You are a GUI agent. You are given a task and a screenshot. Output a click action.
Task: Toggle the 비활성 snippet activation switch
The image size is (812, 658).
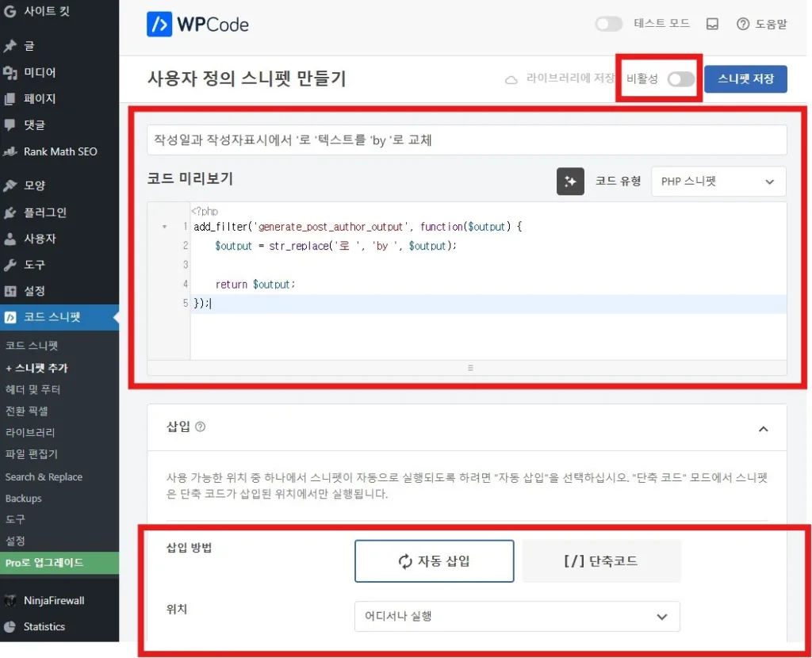pyautogui.click(x=681, y=79)
